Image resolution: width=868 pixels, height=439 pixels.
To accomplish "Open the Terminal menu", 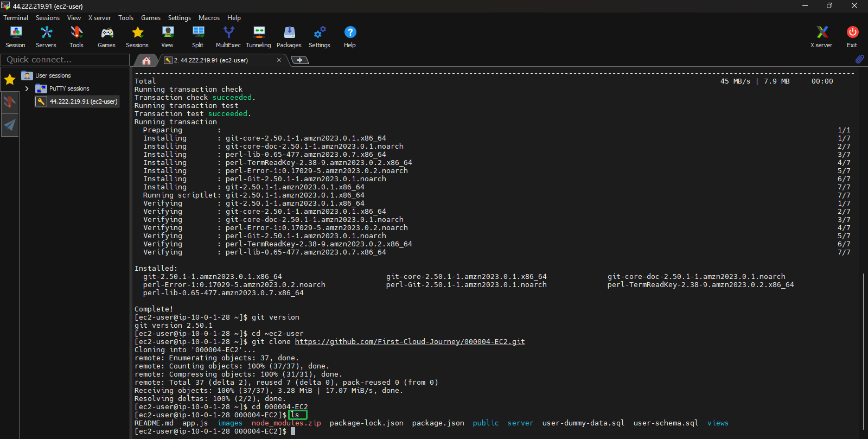I will tap(16, 18).
